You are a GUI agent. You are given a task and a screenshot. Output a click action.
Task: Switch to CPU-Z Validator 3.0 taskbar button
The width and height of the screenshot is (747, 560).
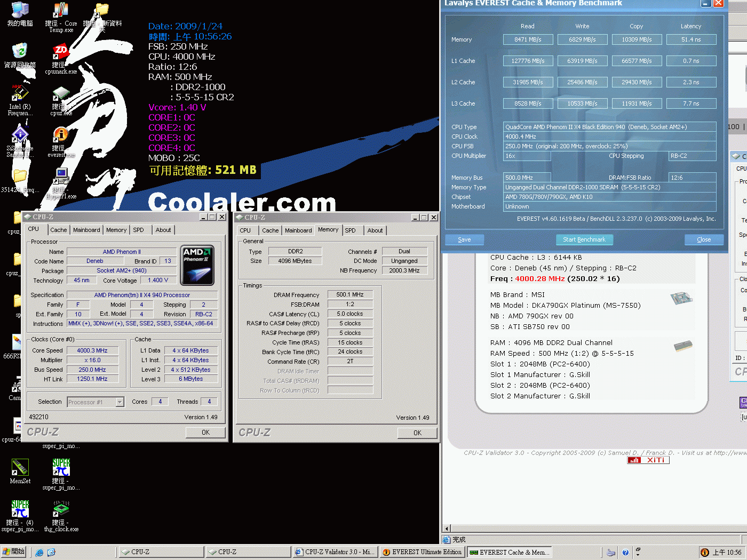coord(335,552)
